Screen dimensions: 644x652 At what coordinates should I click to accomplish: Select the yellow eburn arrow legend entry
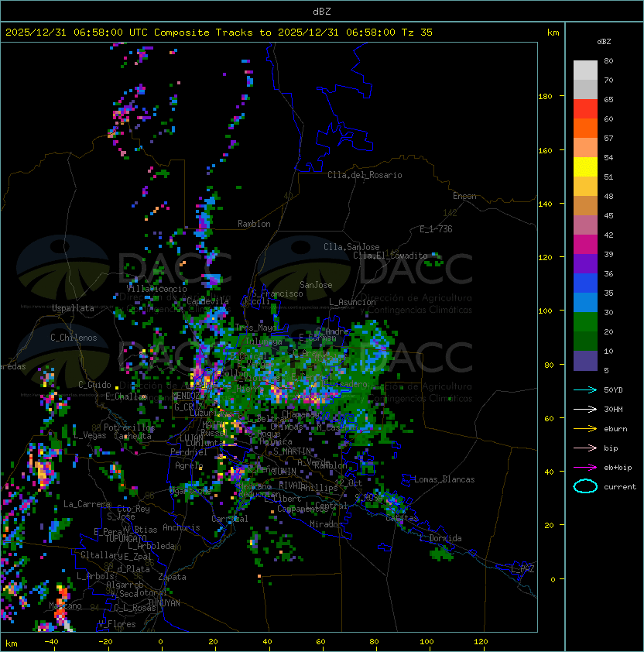(x=585, y=429)
